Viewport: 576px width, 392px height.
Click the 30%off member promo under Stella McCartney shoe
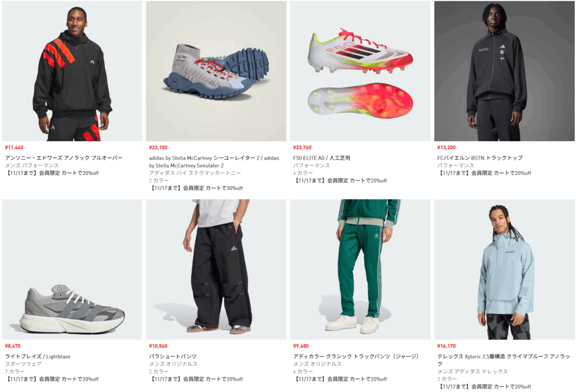pos(196,188)
